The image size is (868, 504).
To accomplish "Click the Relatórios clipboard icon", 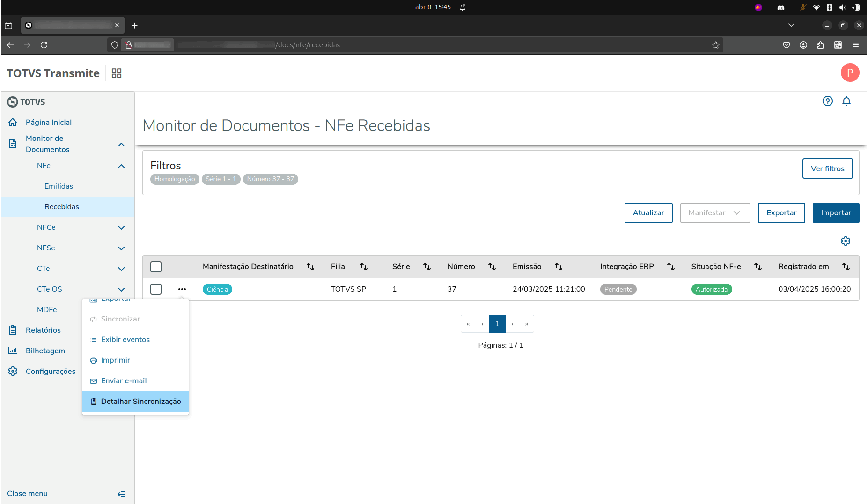I will tap(13, 330).
